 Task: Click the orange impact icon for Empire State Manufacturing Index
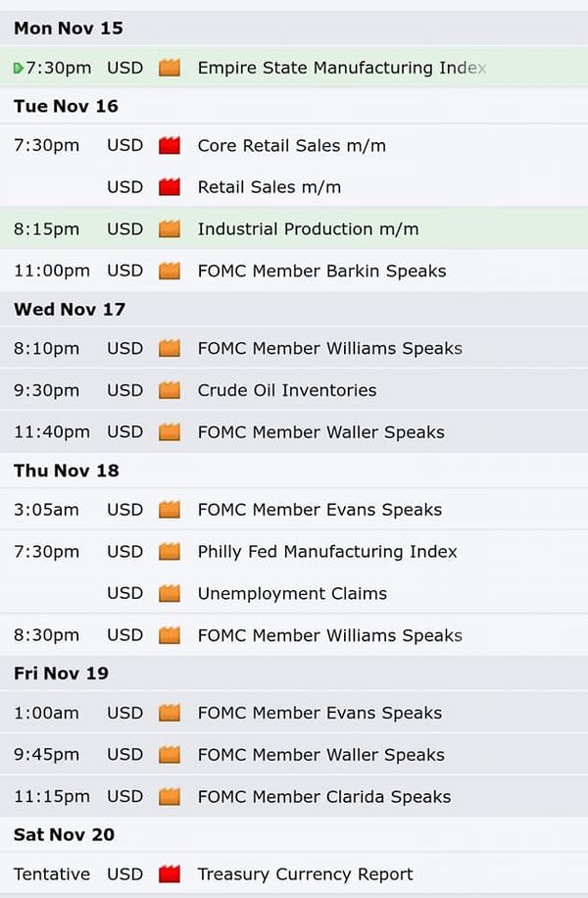point(170,68)
